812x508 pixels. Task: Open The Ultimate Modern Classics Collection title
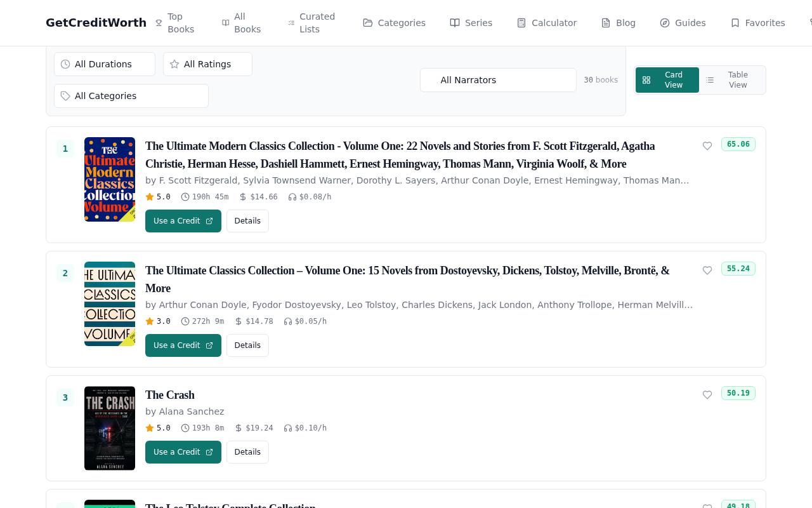tap(400, 155)
